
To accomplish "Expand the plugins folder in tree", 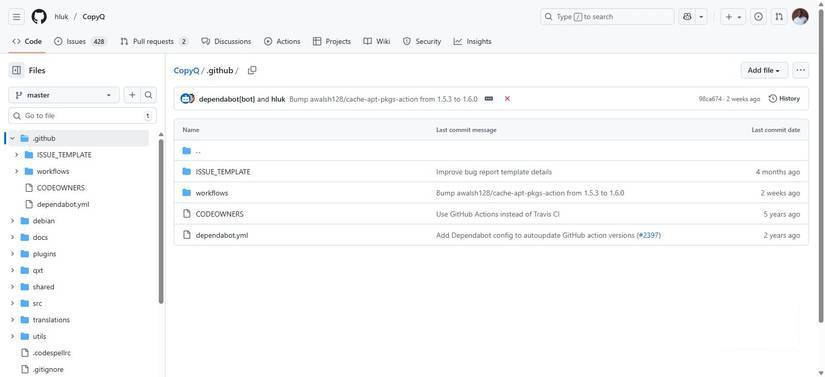I will [12, 254].
